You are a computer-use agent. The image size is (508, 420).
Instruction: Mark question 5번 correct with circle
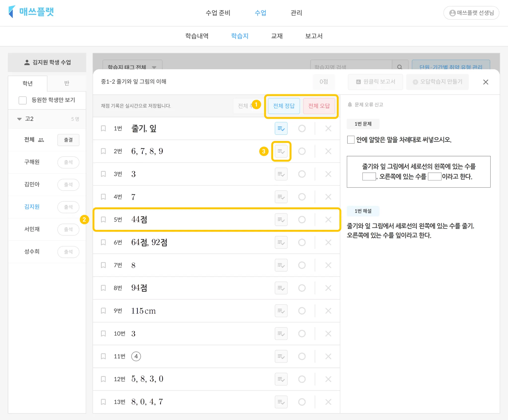click(302, 219)
